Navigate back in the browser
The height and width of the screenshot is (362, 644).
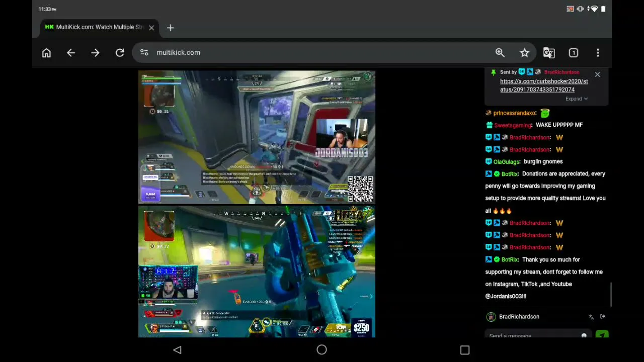coord(71,53)
